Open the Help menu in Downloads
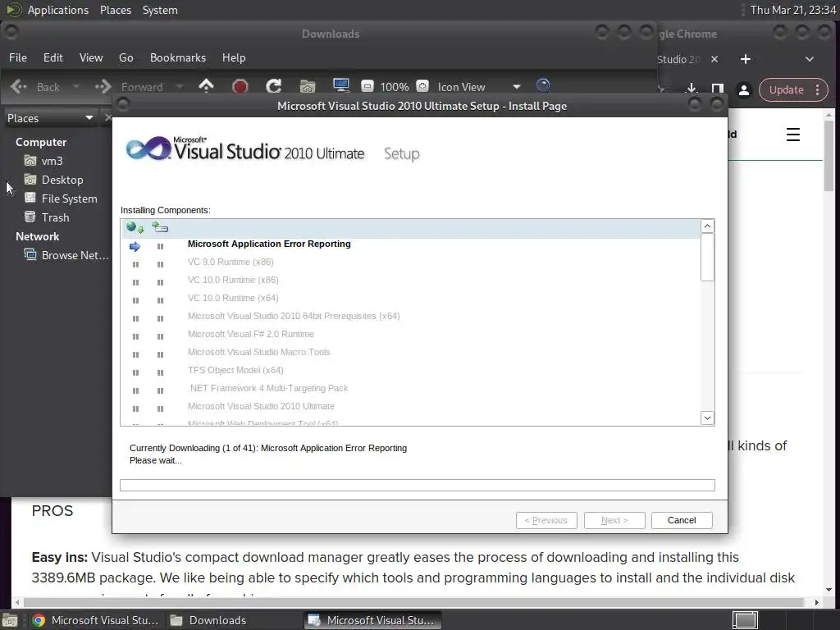Viewport: 840px width, 630px height. 234,57
